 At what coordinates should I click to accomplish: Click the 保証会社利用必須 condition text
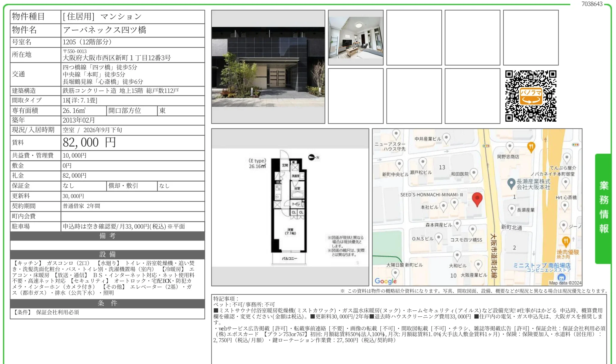coord(58,312)
